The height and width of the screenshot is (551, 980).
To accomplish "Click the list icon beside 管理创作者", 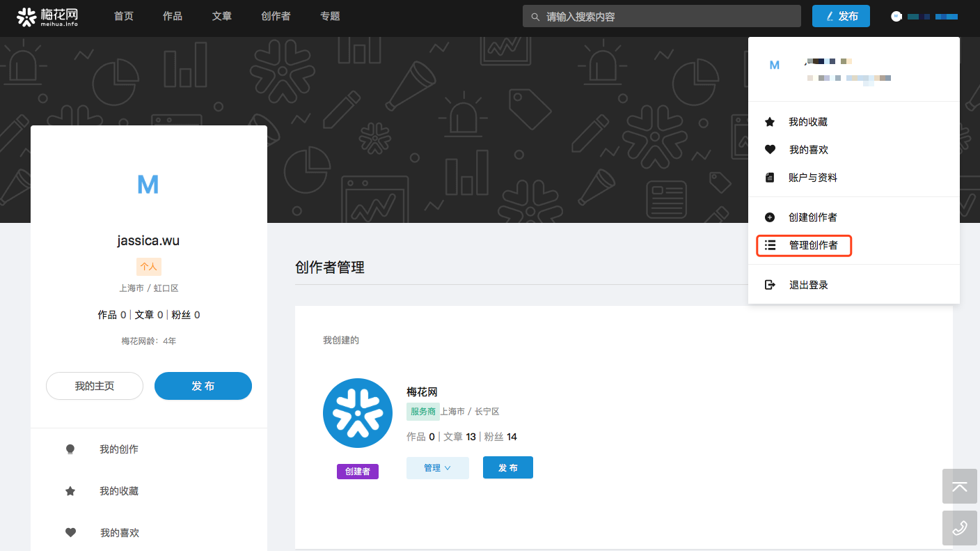I will tap(770, 245).
